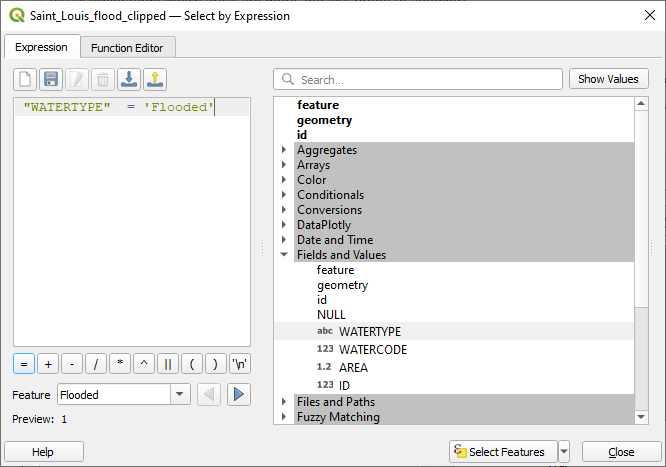Click the new/clear expression icon

click(x=25, y=79)
